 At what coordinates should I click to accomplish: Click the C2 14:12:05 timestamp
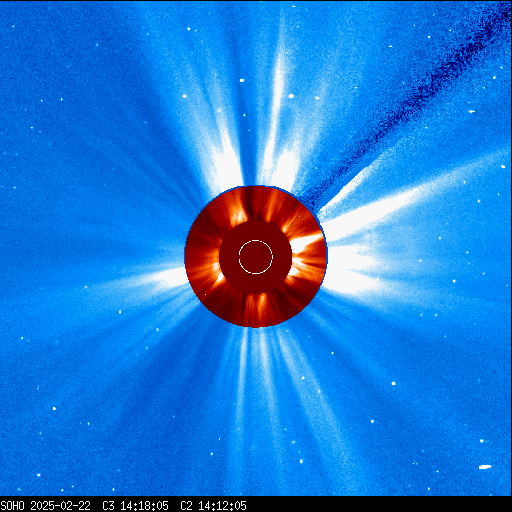pyautogui.click(x=213, y=506)
